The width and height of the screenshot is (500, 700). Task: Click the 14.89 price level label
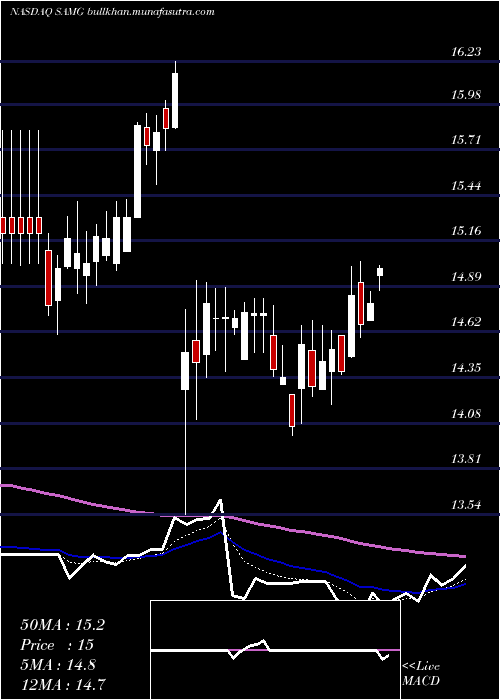pyautogui.click(x=466, y=277)
